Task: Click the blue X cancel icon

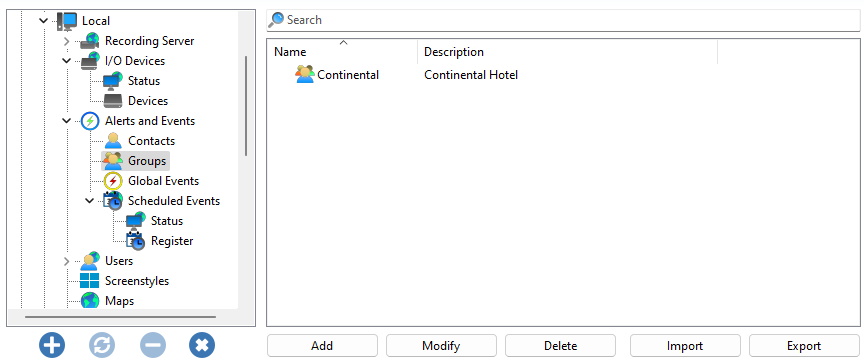Action: pos(202,345)
